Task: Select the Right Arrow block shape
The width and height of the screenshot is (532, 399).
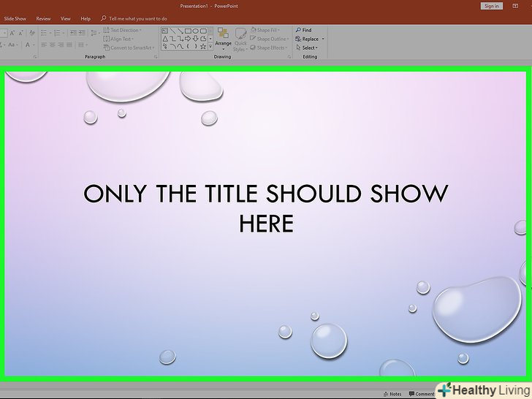Action: pos(188,39)
